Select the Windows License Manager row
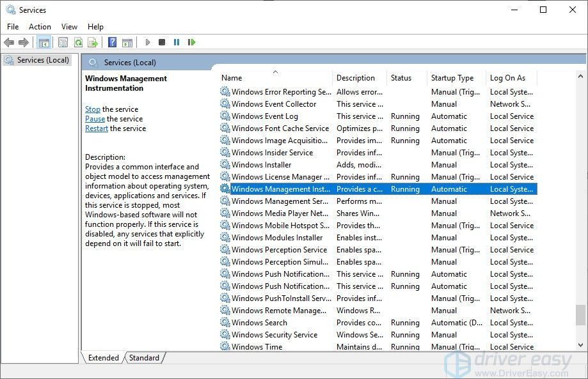 point(378,177)
